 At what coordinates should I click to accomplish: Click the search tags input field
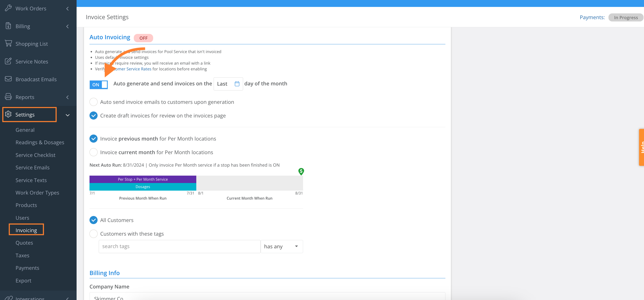(x=179, y=246)
